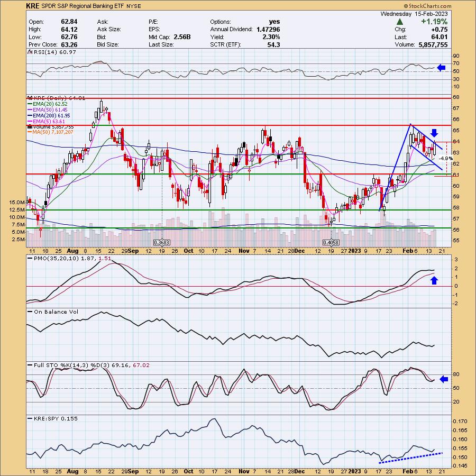476x476 pixels.
Task: Click the -4.9% stop annotation label
Action: (x=446, y=158)
